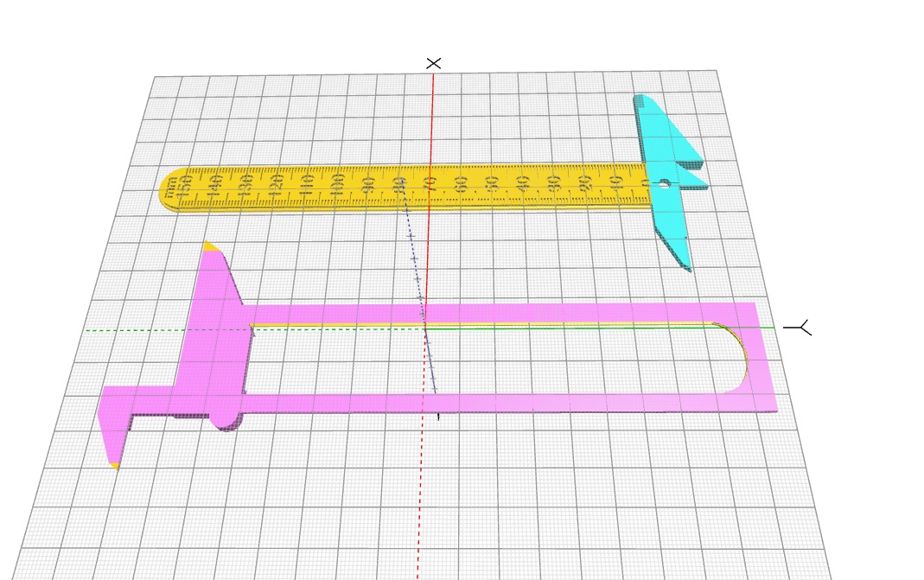This screenshot has width=924, height=580.
Task: Click the circular hole in the cyan jaw
Action: point(664,182)
